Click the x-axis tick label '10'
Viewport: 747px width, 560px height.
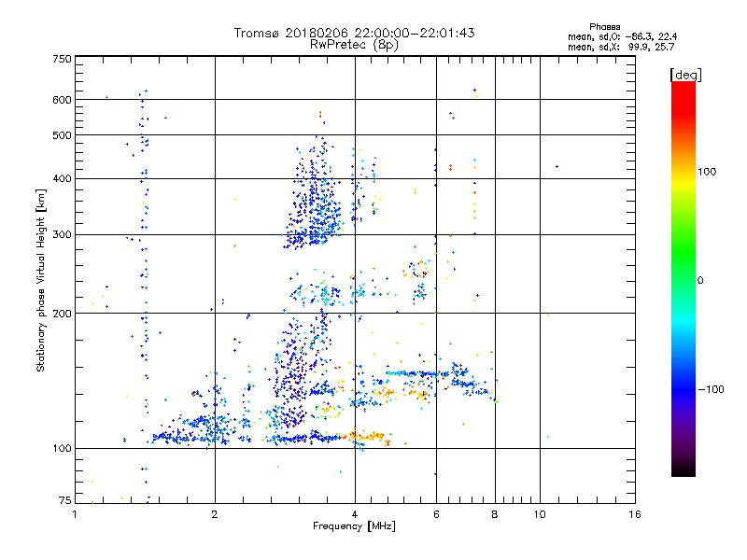[540, 514]
